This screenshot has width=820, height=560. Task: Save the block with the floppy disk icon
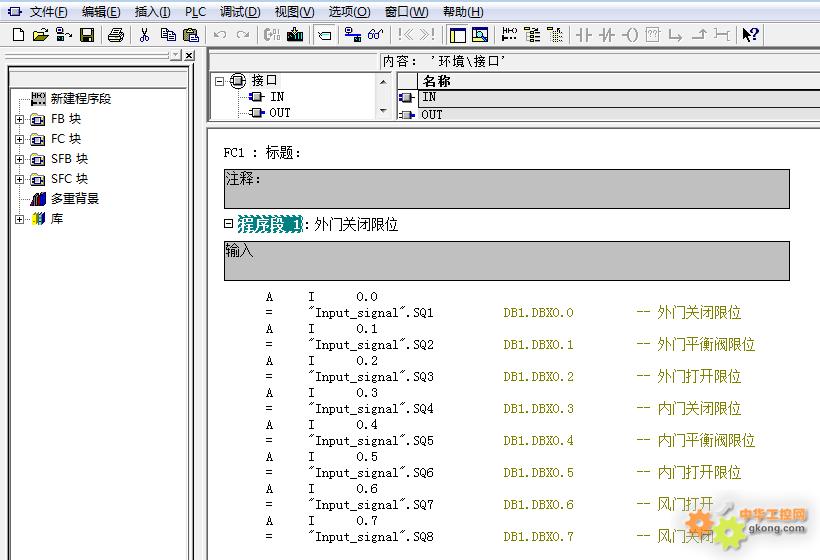[x=87, y=35]
